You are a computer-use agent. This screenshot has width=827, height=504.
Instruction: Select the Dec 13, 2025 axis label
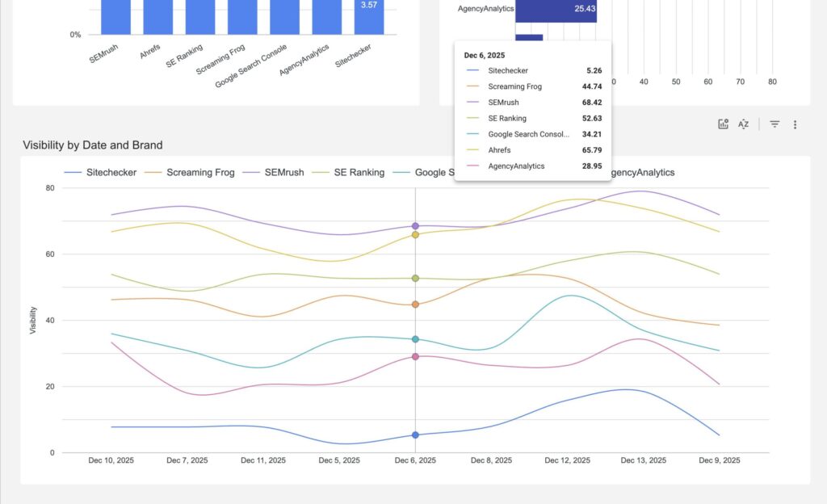[644, 460]
